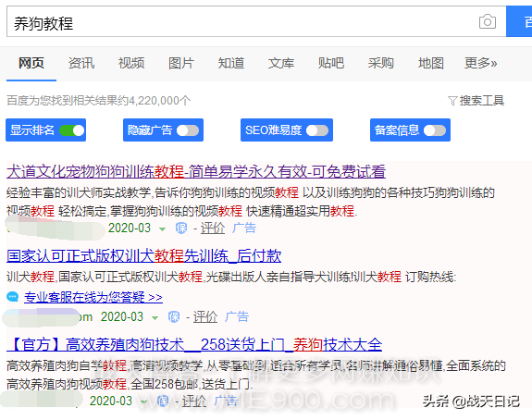Image resolution: width=532 pixels, height=420 pixels.
Task: Switch to the 采购 tab
Action: pyautogui.click(x=380, y=63)
